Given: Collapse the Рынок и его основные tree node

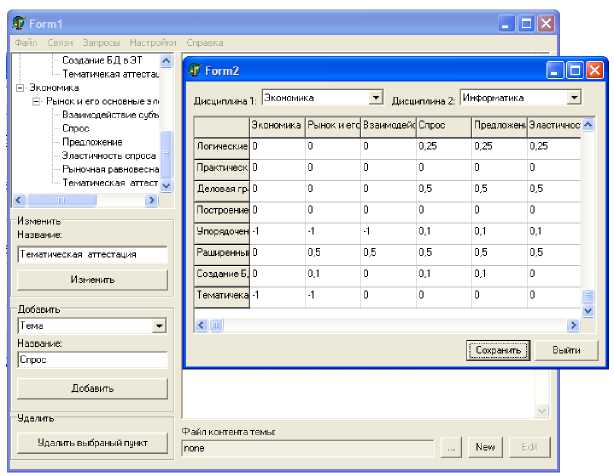Looking at the screenshot, I should click(35, 102).
